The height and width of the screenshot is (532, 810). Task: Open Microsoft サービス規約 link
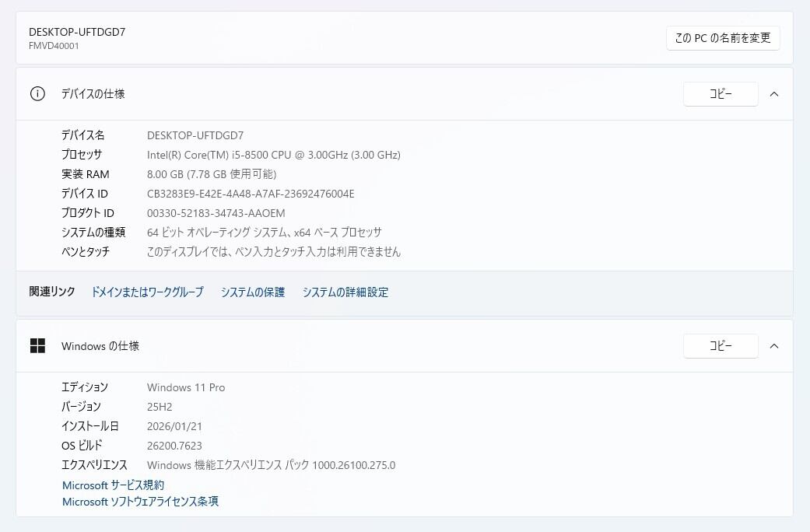(113, 485)
